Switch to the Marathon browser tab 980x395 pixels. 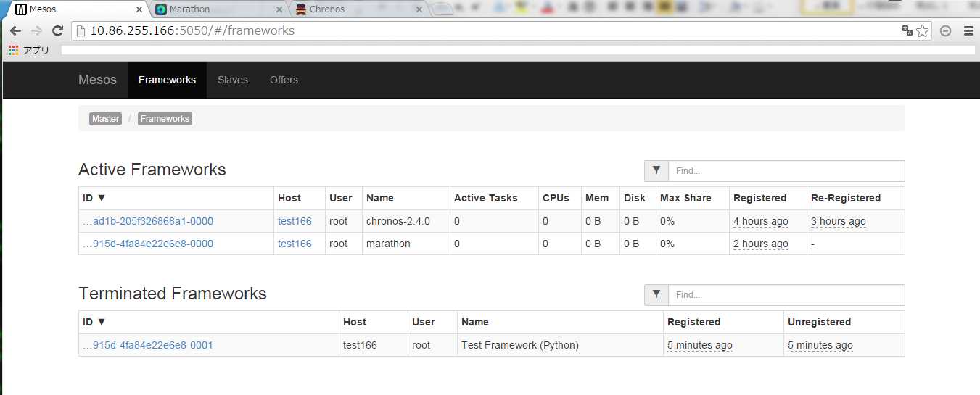tap(218, 9)
